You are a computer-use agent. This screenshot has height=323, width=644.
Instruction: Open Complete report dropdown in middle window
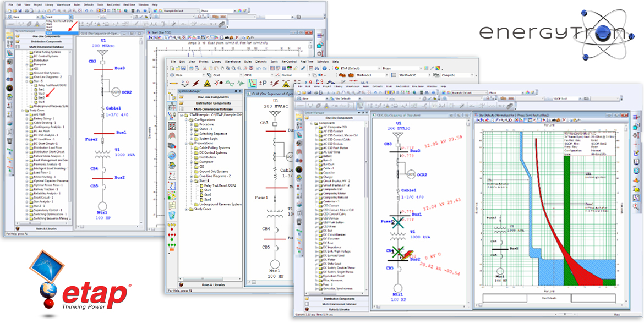pyautogui.click(x=456, y=75)
